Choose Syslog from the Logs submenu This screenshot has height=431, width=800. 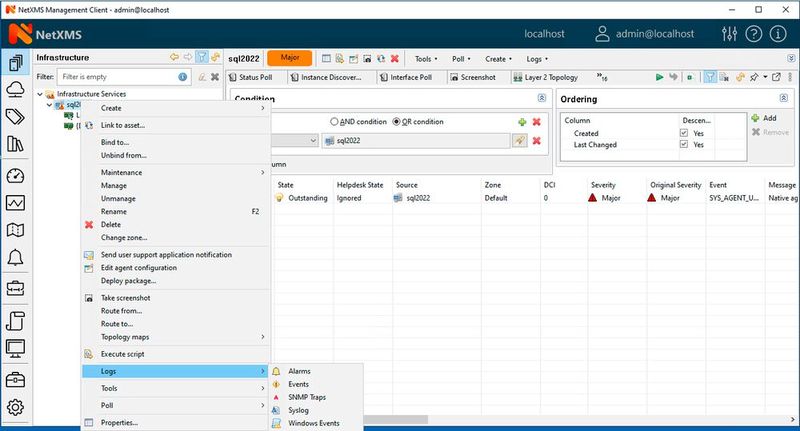click(298, 410)
